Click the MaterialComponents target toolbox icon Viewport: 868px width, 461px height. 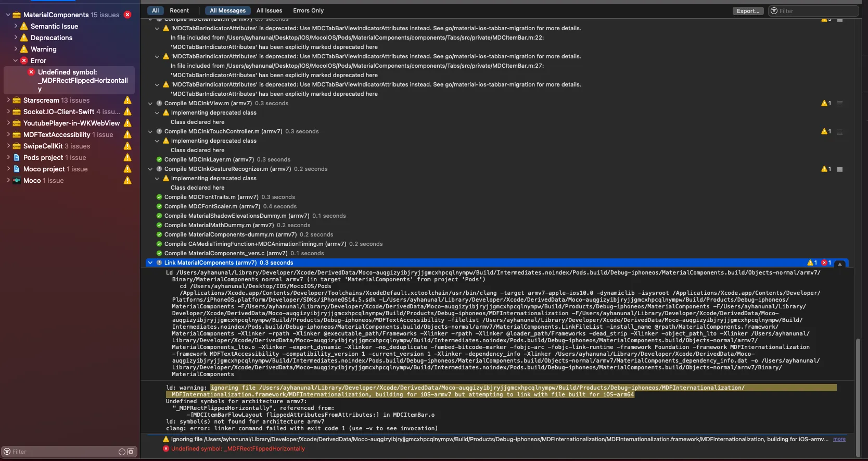tap(17, 15)
